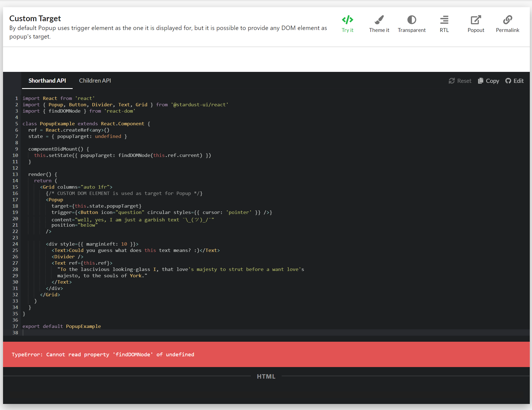Click line number 17 in the gutter
The image size is (532, 410).
[15, 200]
